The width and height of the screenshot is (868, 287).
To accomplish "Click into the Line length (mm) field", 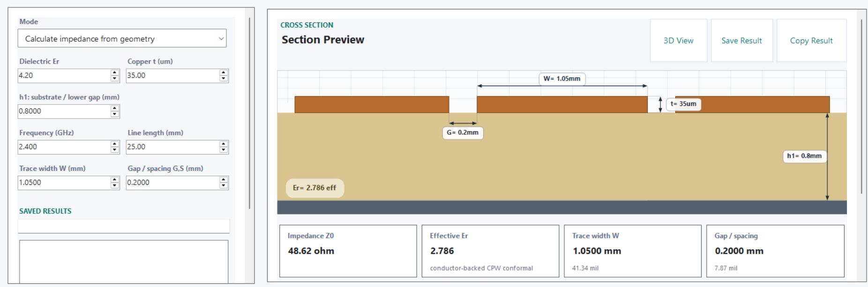I will [x=172, y=147].
